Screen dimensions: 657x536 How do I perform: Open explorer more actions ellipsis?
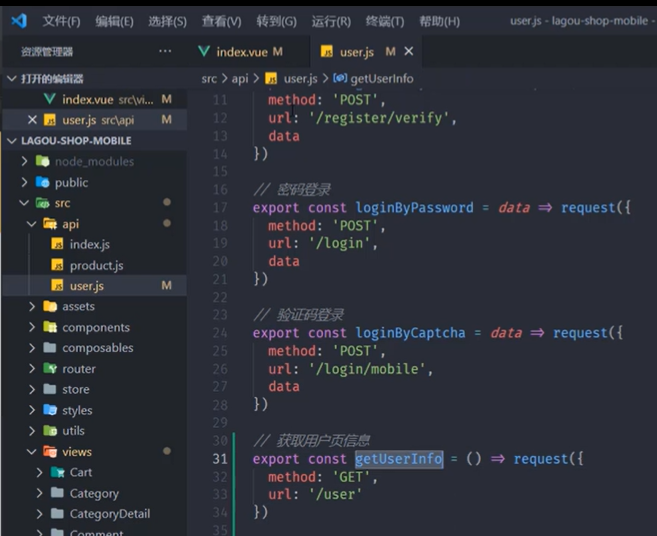point(165,51)
